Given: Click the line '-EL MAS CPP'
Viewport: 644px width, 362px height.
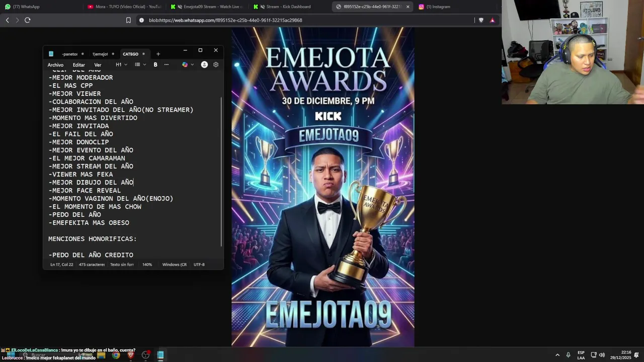Looking at the screenshot, I should [x=70, y=85].
